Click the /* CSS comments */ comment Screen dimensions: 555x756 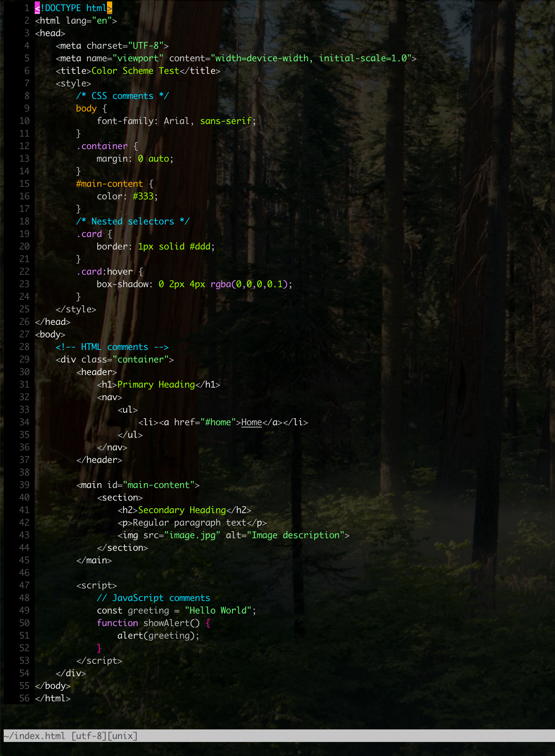(123, 96)
